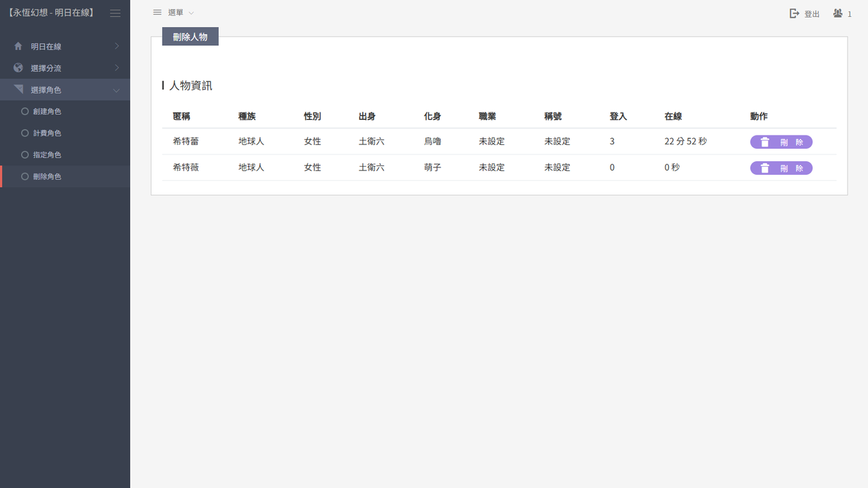Click trash icon in 希特蕾 row

(x=765, y=142)
